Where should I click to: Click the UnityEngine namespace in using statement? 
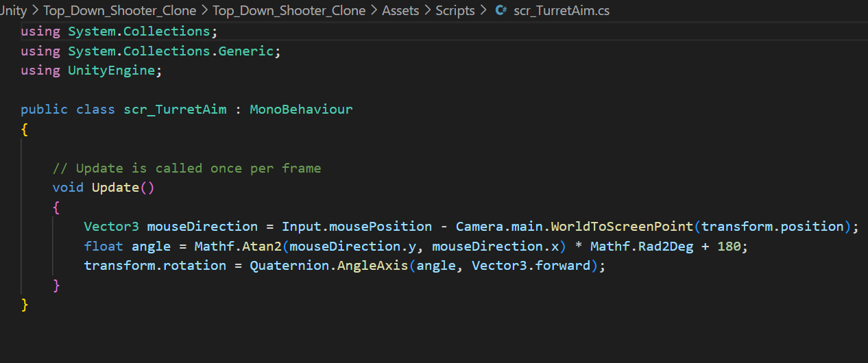114,71
